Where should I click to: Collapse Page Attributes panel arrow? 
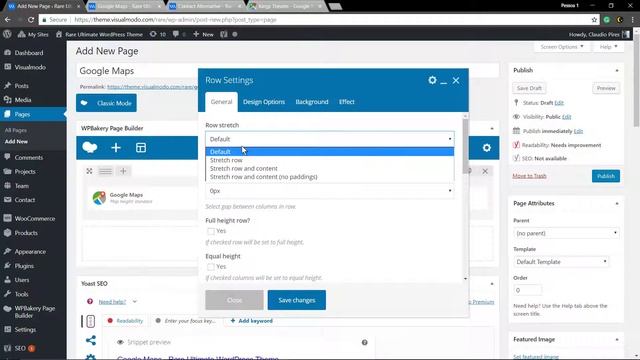tap(617, 204)
